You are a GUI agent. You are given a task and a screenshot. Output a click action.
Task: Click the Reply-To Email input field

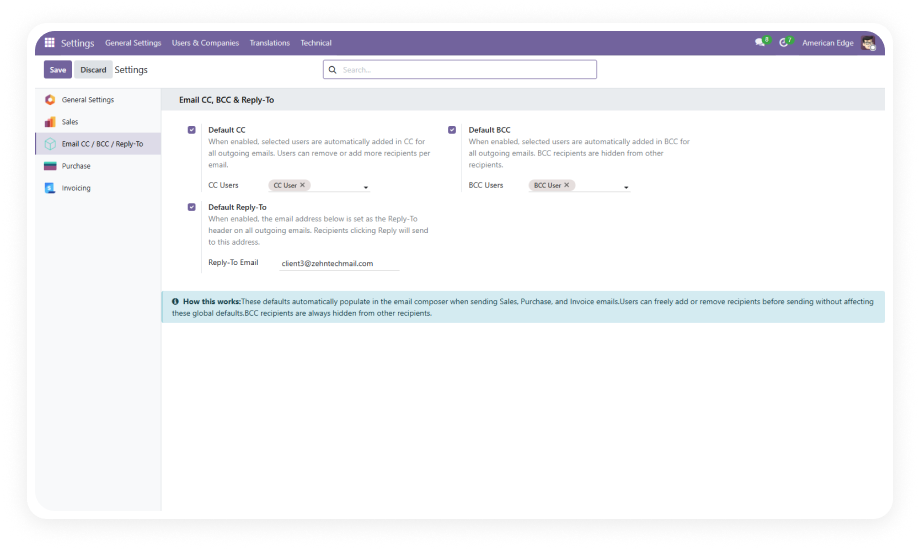tap(339, 264)
